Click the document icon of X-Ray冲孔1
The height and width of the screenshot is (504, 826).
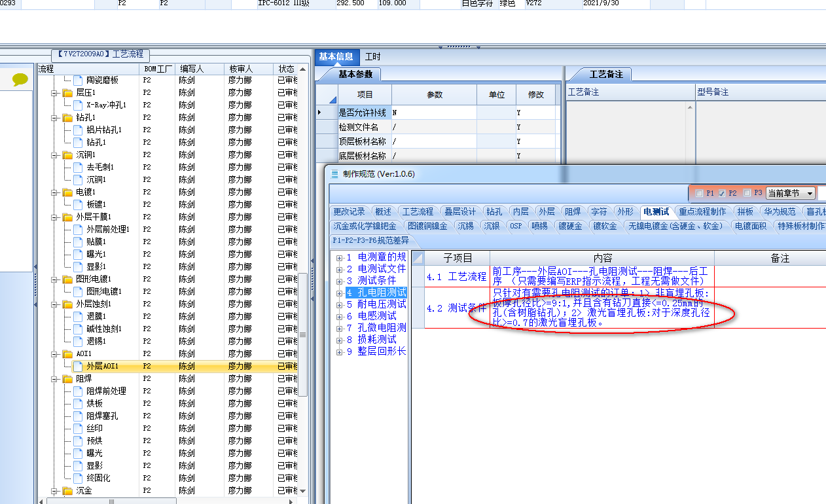(78, 105)
